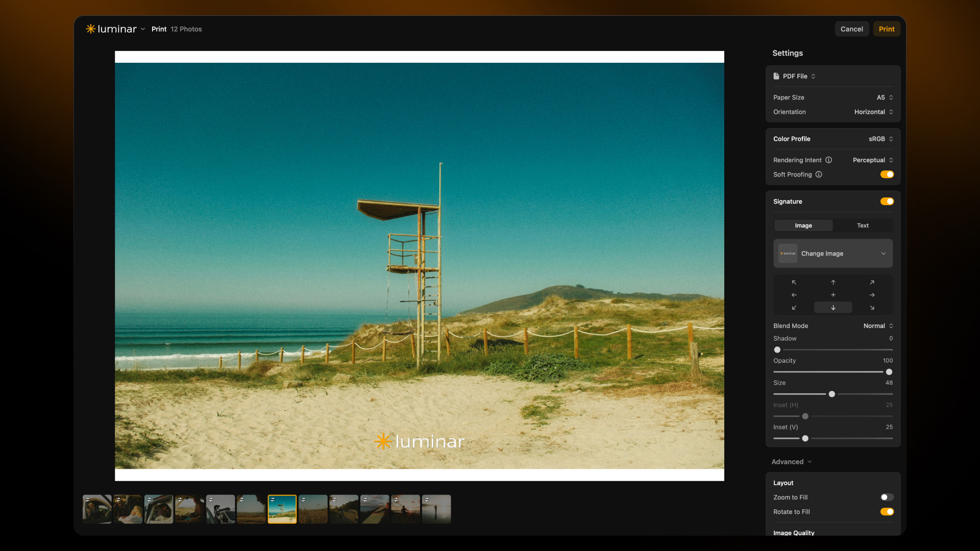Screen dimensions: 980x551
Task: Adjust the Inset (V) slider handle
Action: point(805,439)
